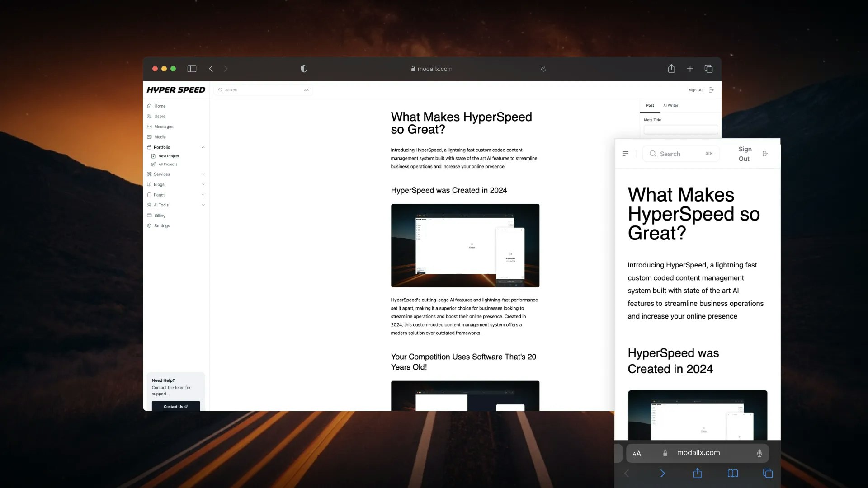Image resolution: width=868 pixels, height=488 pixels.
Task: Click the sign out icon in mobile view
Action: 765,154
